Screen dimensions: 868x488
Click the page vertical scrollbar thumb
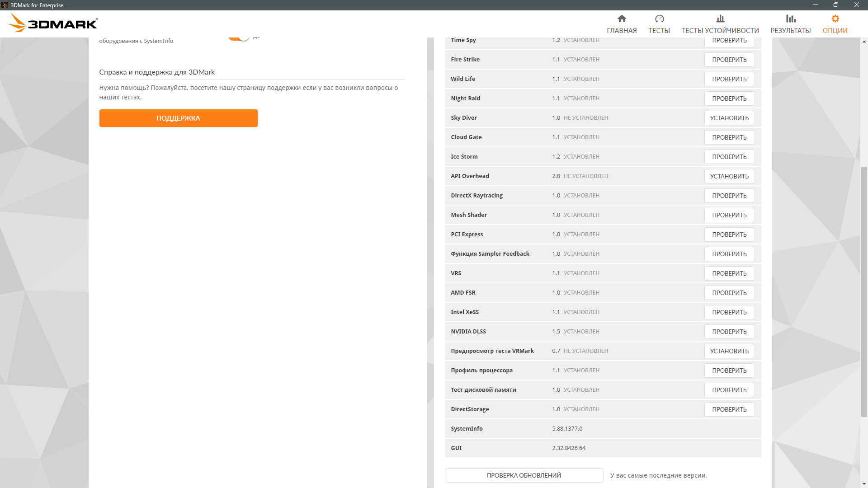[x=864, y=291]
